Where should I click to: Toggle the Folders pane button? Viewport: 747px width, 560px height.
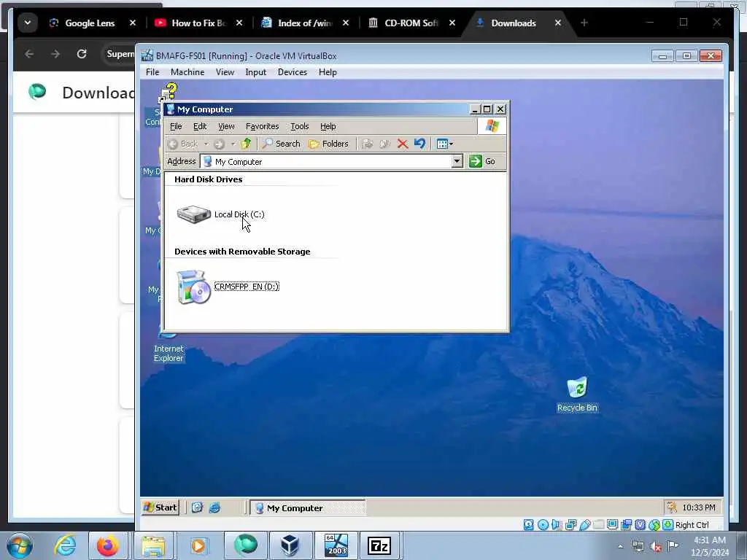pos(328,144)
